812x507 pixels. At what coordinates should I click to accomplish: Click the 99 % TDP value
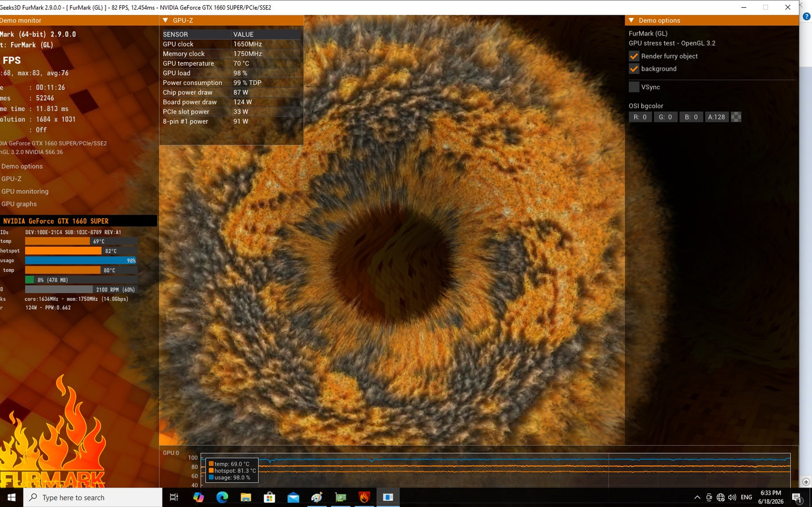tap(247, 83)
